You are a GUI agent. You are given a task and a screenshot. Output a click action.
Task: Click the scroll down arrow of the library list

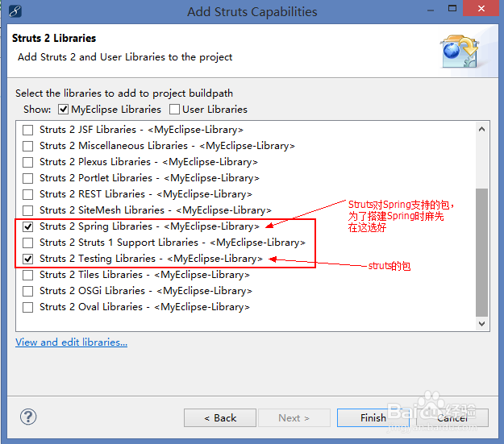click(x=481, y=323)
